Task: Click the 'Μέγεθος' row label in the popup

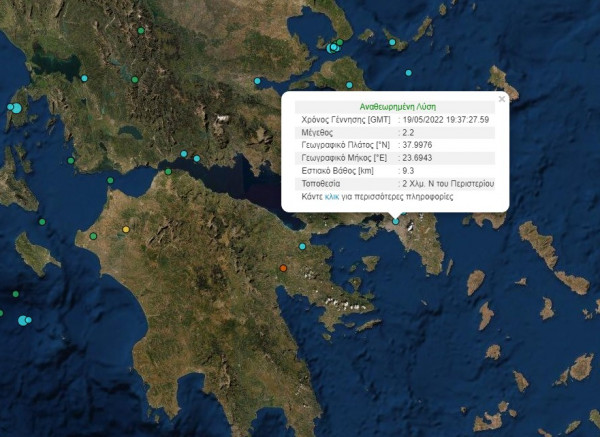Action: (319, 132)
